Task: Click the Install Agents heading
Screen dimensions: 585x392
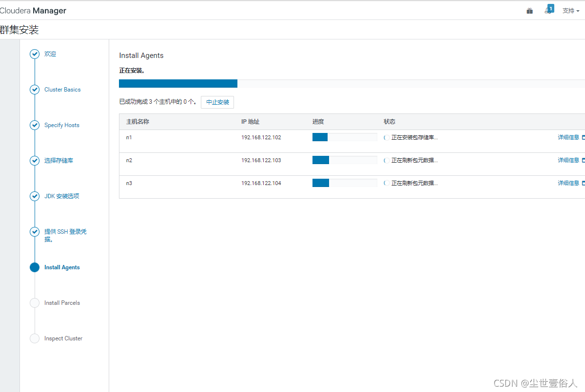Action: pyautogui.click(x=141, y=56)
